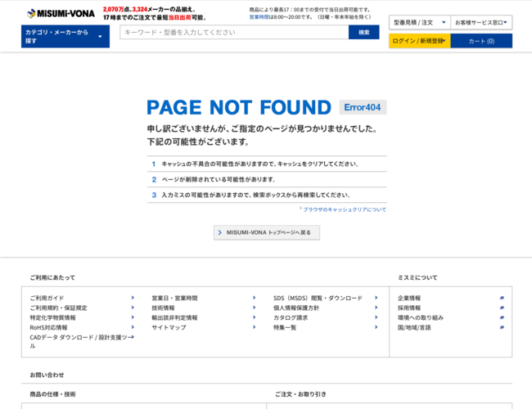Click arrow icon next to 輸出該非判定情報
532x409 pixels.
[x=254, y=317]
